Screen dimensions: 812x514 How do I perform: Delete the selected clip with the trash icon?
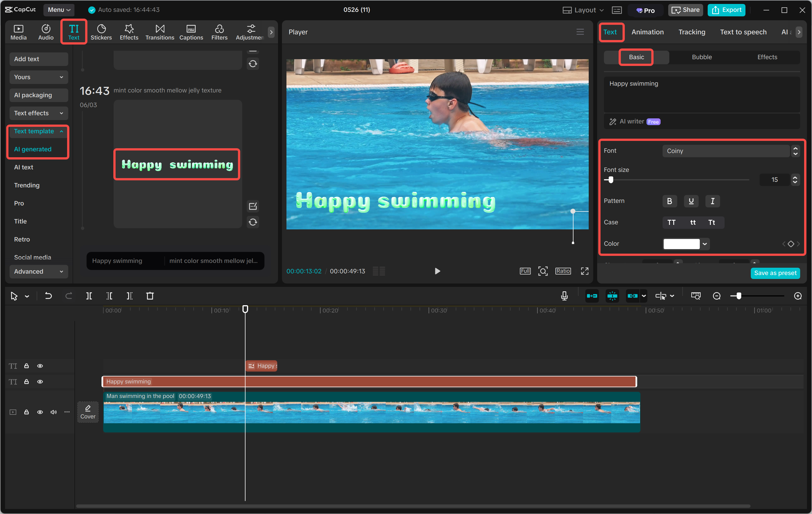[x=150, y=296]
